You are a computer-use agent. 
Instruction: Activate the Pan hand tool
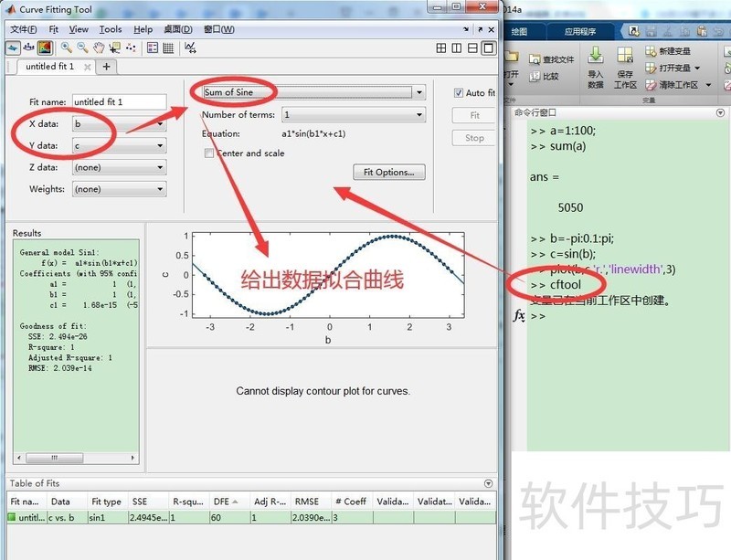click(x=99, y=48)
